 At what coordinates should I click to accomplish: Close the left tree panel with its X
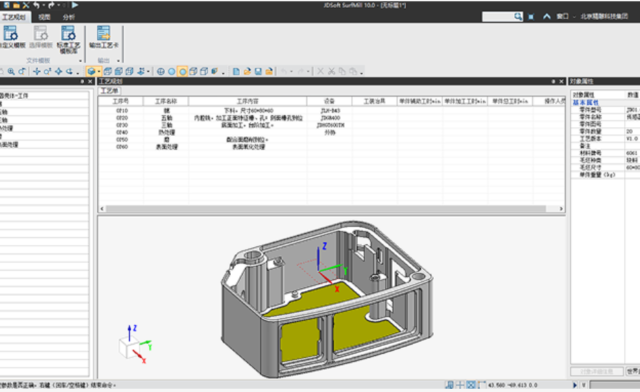click(x=90, y=81)
